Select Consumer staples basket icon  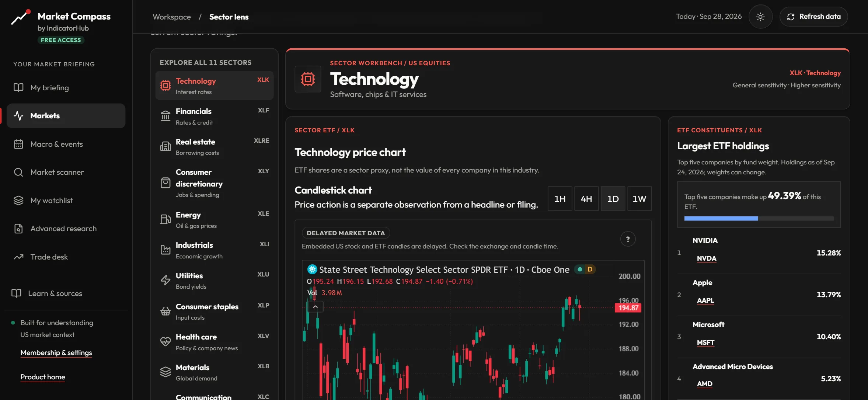point(165,311)
